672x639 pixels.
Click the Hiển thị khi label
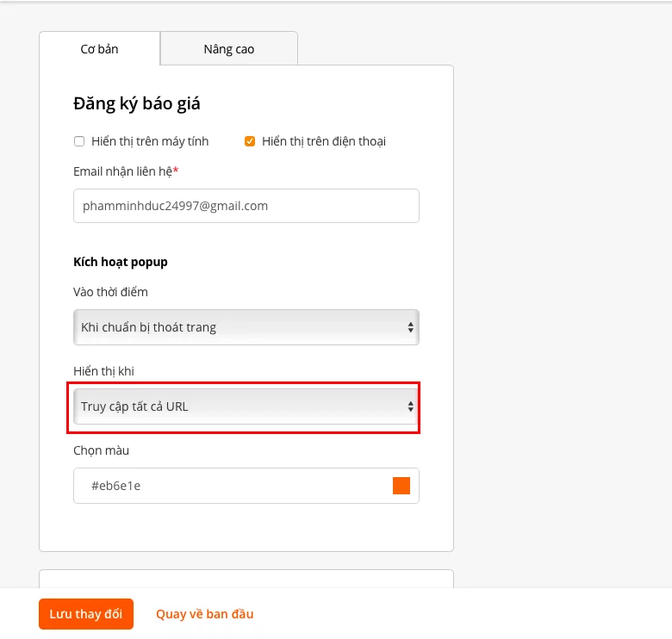pyautogui.click(x=103, y=371)
